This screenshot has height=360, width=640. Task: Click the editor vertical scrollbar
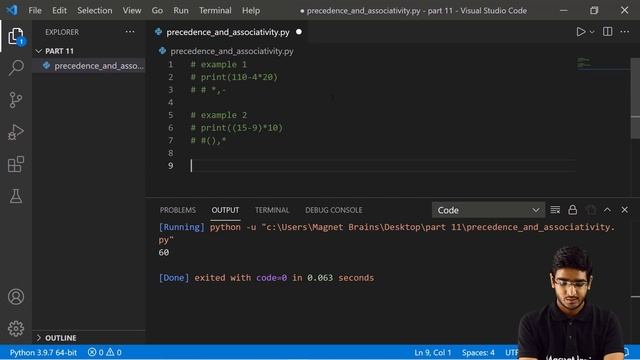[635, 98]
